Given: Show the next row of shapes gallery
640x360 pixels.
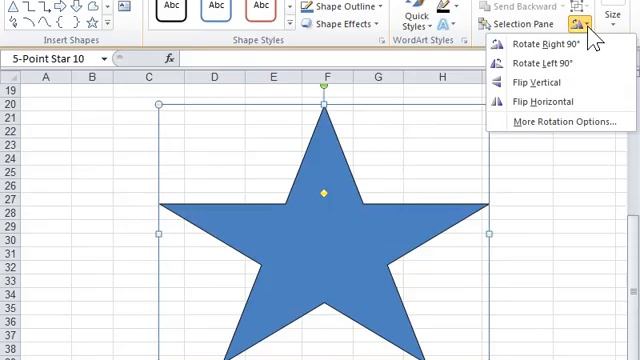Looking at the screenshot, I should 107,7.
